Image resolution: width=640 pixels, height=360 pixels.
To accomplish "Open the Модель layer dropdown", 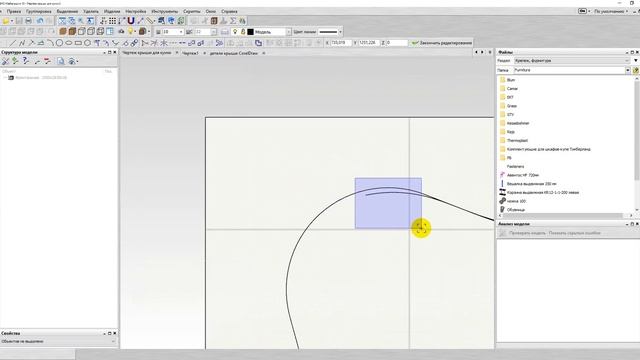I will pos(289,32).
